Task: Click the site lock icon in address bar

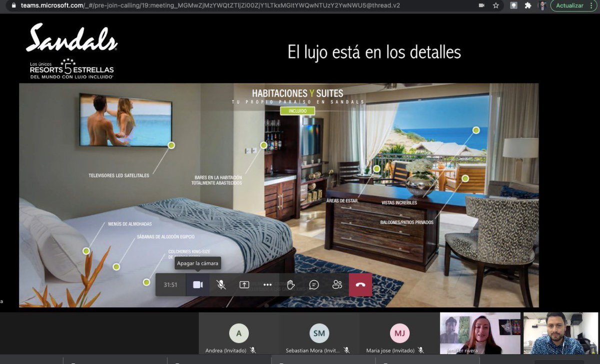Action: click(14, 5)
